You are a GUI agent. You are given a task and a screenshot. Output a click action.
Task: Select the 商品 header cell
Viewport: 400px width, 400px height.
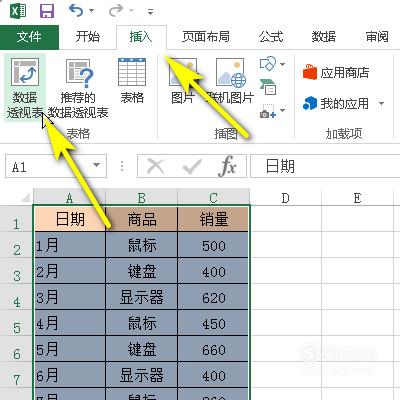[x=142, y=219]
